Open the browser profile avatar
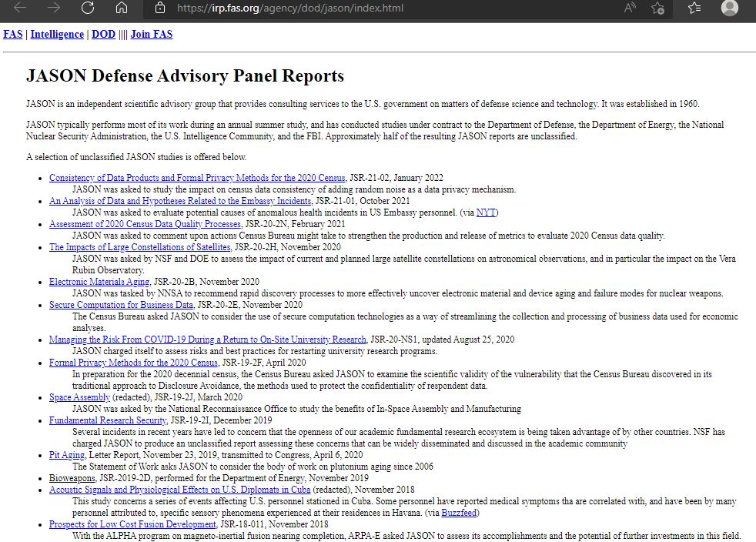The width and height of the screenshot is (756, 542). pos(730,8)
